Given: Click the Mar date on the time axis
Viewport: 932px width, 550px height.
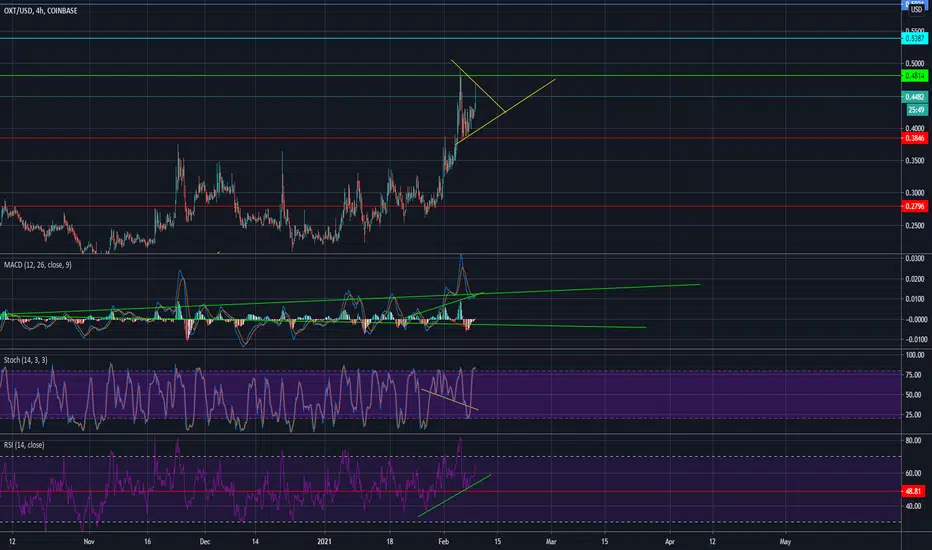Looking at the screenshot, I should [551, 542].
